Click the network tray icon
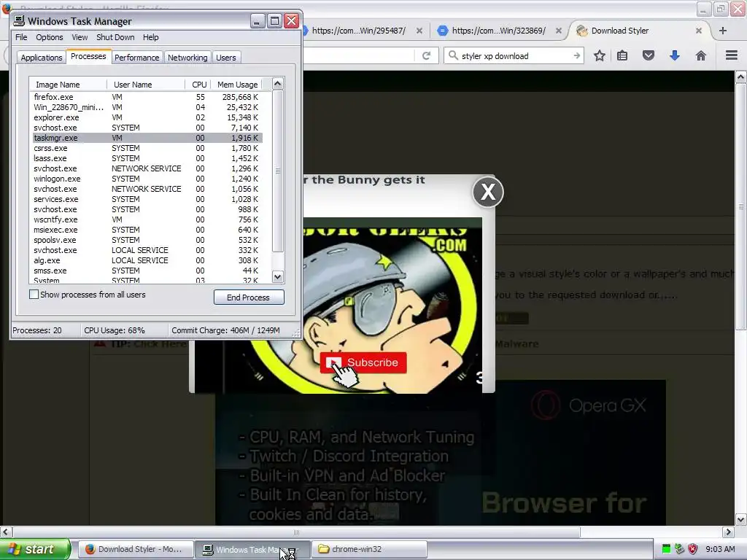 [680, 549]
